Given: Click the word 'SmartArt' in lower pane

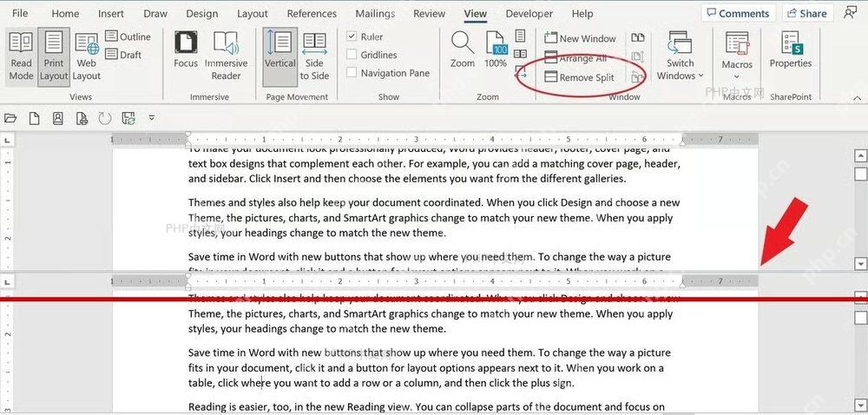Looking at the screenshot, I should (365, 313).
